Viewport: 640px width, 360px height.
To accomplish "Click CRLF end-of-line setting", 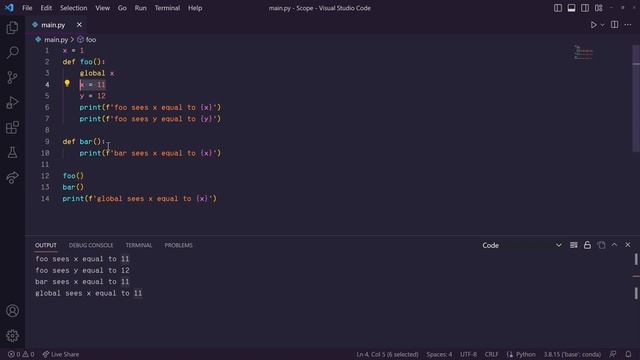I will (491, 354).
